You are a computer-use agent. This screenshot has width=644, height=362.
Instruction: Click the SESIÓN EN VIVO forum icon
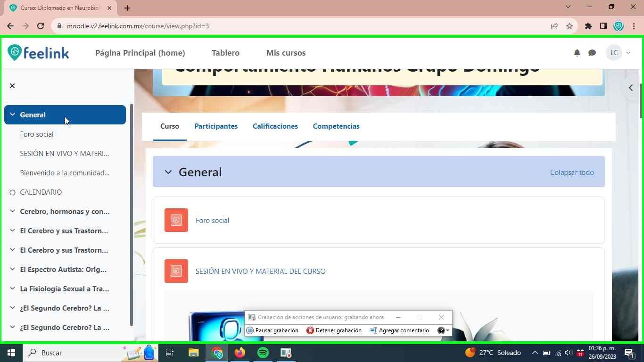coord(175,271)
